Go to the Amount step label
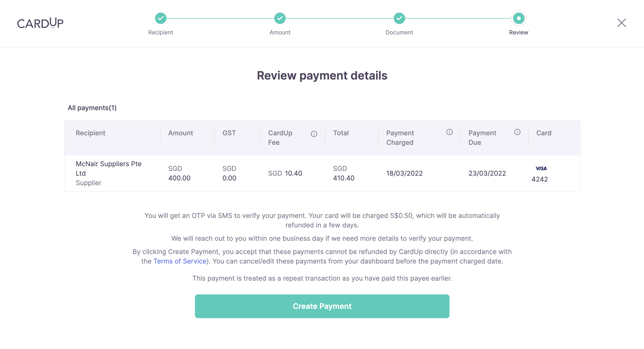The height and width of the screenshot is (349, 644). pyautogui.click(x=280, y=33)
